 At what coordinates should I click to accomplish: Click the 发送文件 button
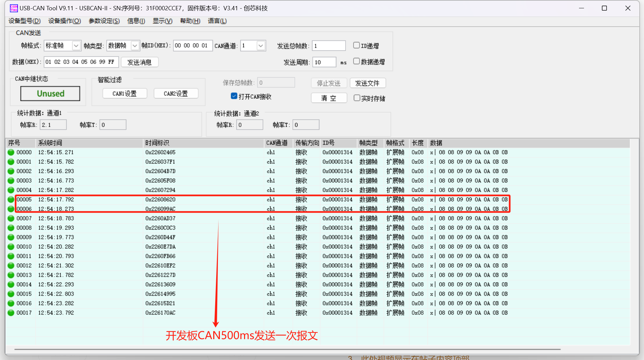click(367, 83)
